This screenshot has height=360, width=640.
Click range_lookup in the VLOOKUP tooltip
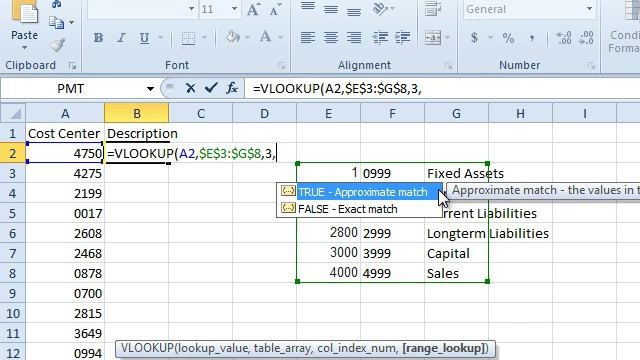point(443,348)
